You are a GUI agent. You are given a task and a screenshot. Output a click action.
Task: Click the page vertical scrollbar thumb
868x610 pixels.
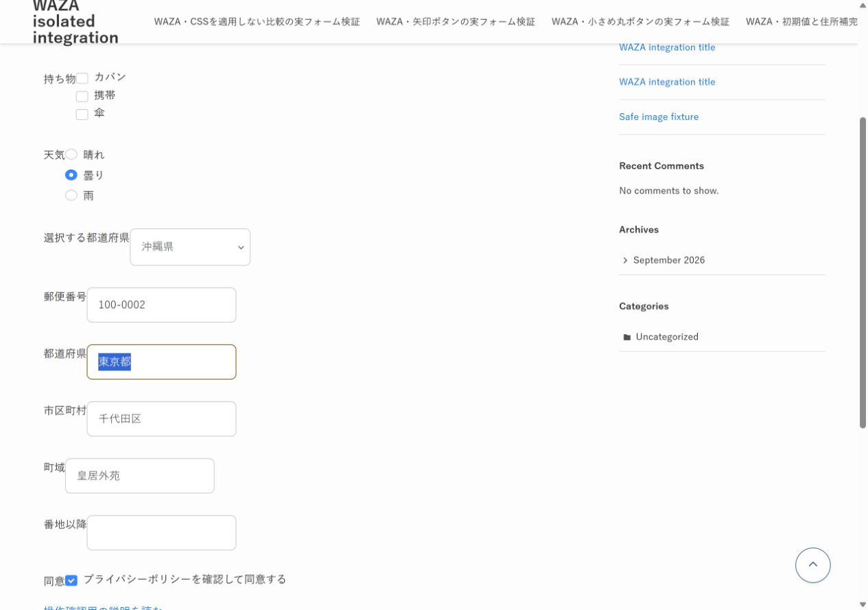point(863,272)
